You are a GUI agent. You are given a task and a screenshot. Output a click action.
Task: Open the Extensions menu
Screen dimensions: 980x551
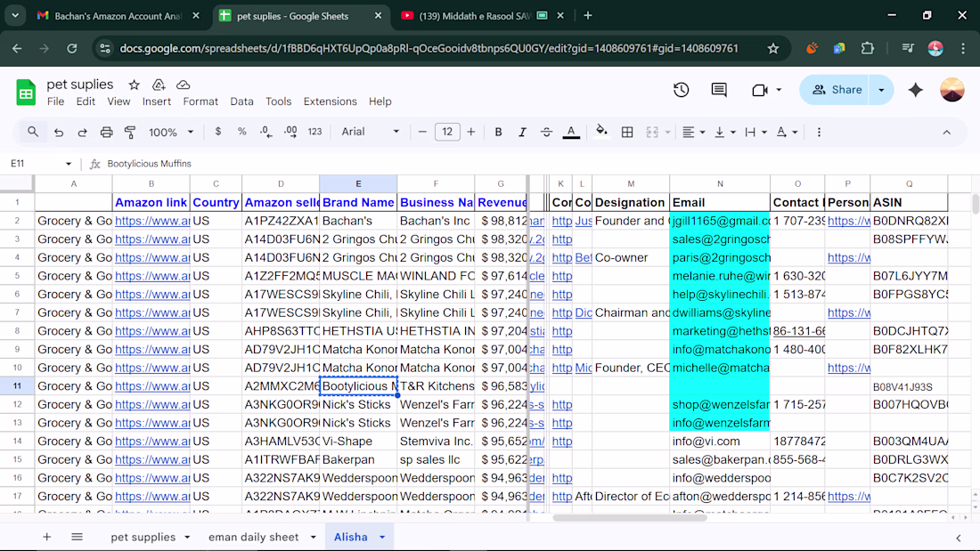click(x=330, y=101)
